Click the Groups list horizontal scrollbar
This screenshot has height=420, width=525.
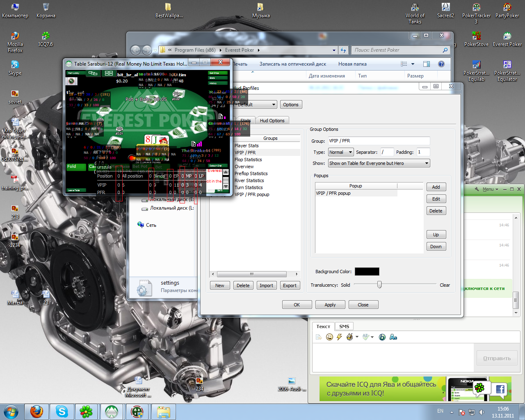[x=254, y=274]
